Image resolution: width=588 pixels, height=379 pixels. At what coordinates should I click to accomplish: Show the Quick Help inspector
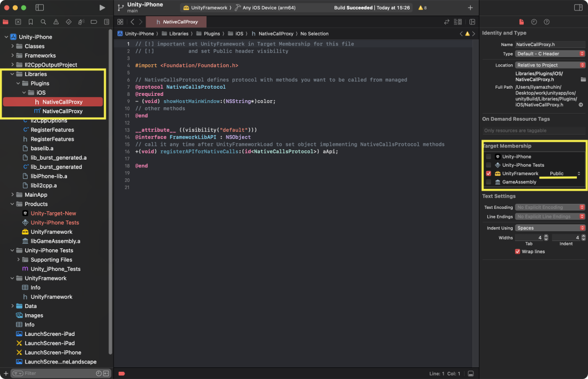click(546, 22)
